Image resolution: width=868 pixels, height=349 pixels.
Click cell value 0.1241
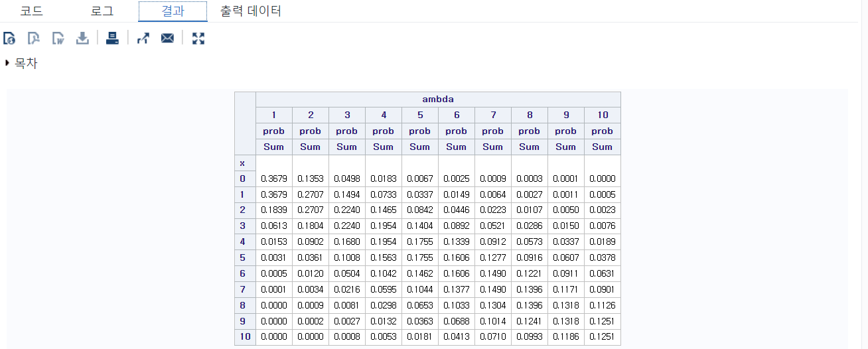pos(529,321)
